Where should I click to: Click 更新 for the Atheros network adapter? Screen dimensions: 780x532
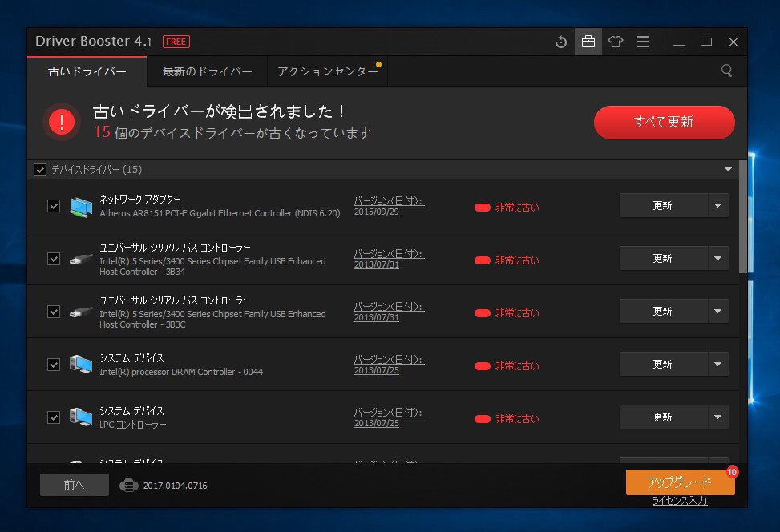click(663, 205)
